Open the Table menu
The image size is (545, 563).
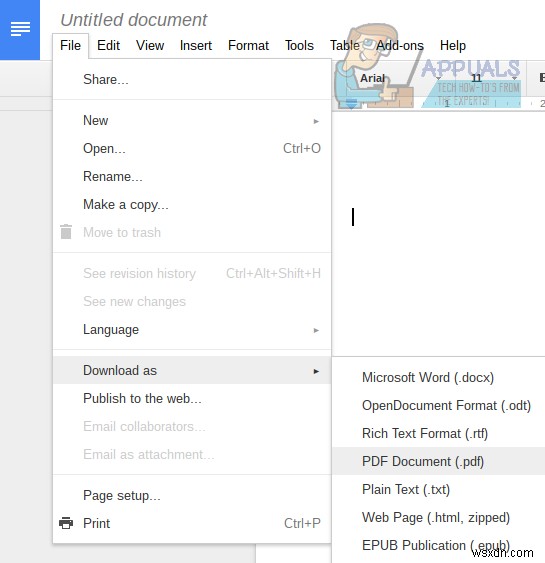[x=345, y=46]
